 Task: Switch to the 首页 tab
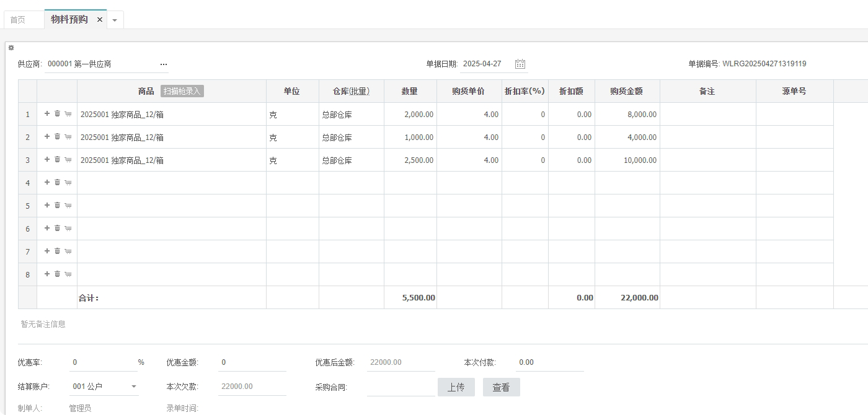pyautogui.click(x=18, y=20)
